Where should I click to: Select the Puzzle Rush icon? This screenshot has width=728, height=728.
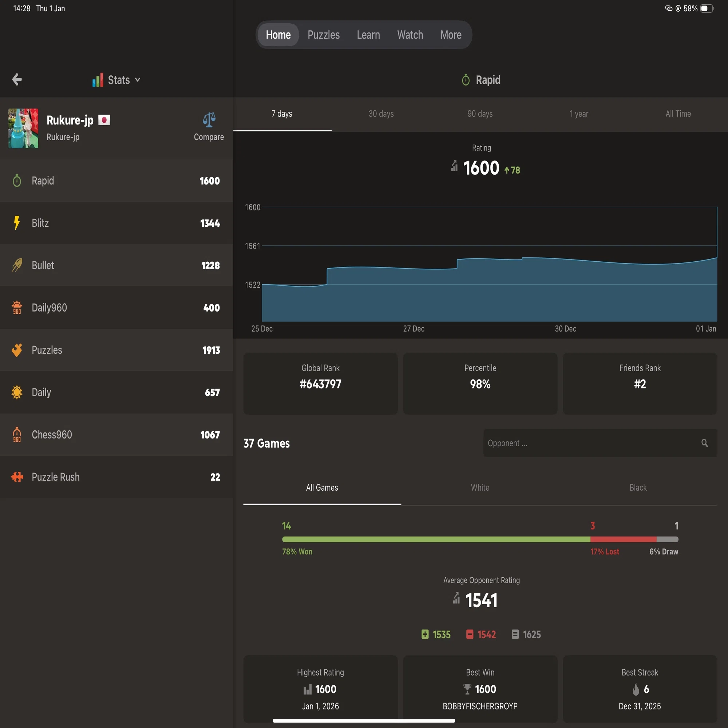(17, 477)
